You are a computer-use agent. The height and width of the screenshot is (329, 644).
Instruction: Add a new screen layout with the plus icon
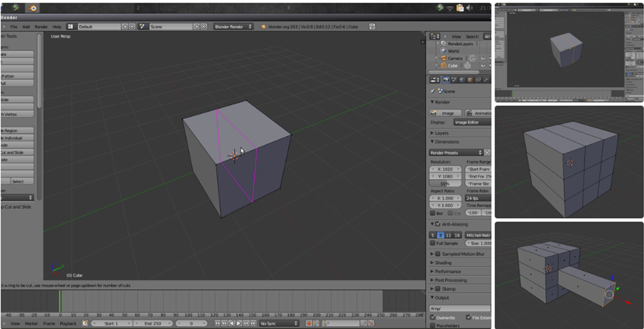pos(125,26)
